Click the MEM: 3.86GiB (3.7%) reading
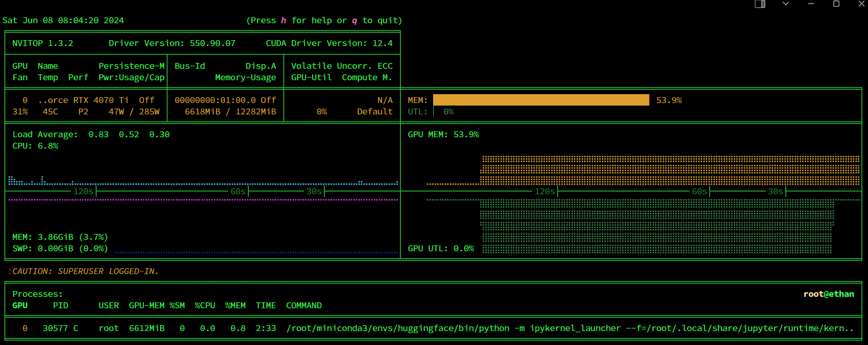 click(x=60, y=237)
